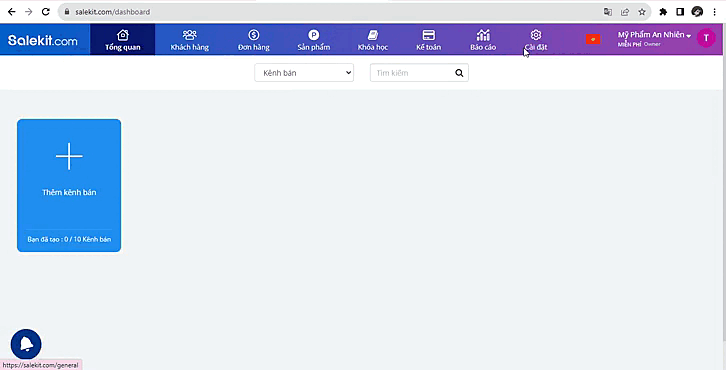Expand the Mỹ Phẩm An Nhiên account dropdown
This screenshot has width=726, height=370.
click(654, 35)
